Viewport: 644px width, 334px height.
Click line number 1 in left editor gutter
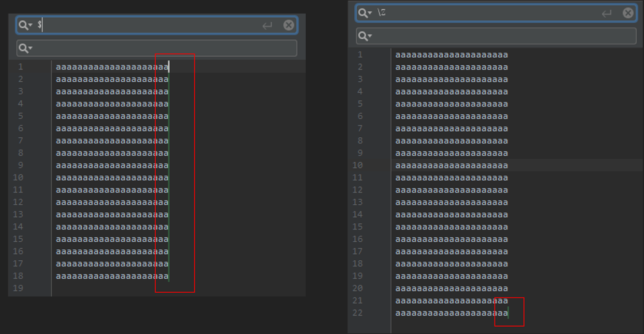[x=20, y=66]
